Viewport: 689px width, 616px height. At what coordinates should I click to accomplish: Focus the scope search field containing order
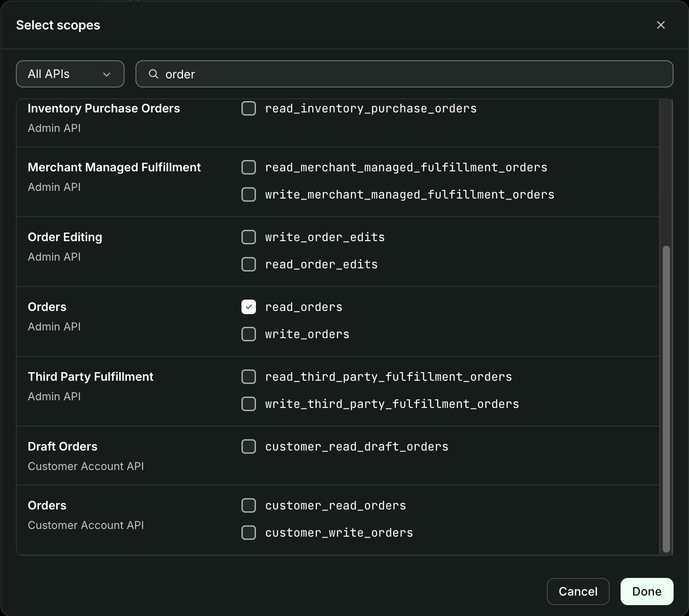point(404,74)
